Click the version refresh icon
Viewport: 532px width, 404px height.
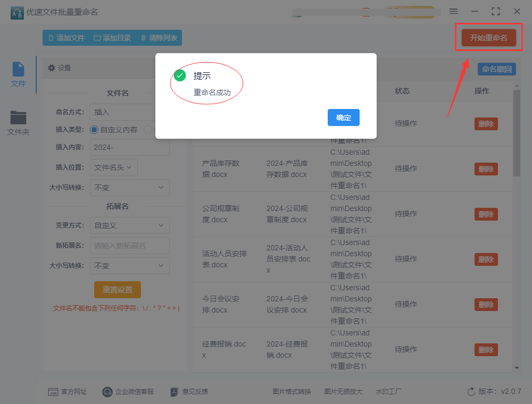click(x=471, y=392)
